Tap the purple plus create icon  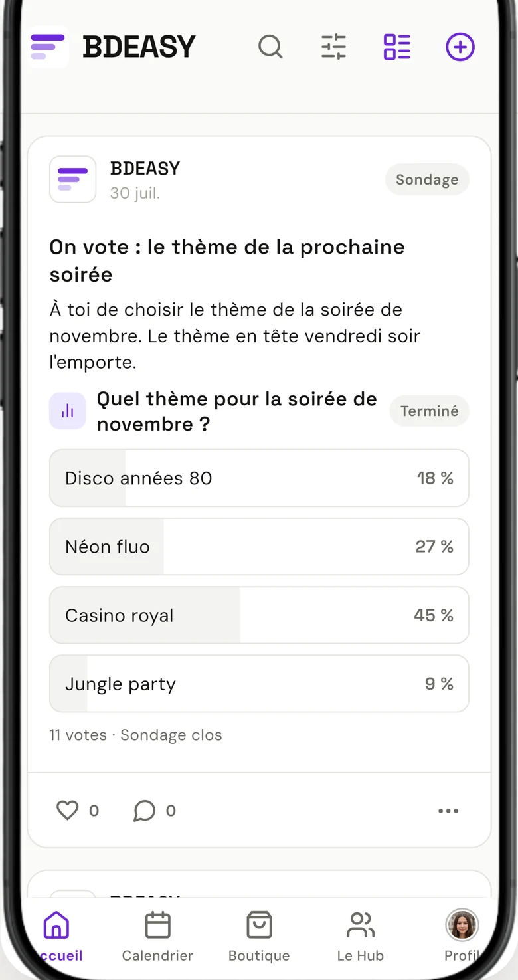pyautogui.click(x=460, y=47)
